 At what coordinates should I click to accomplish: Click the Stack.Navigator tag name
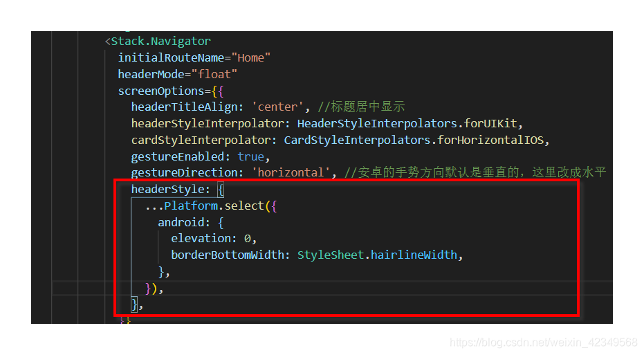tap(160, 41)
